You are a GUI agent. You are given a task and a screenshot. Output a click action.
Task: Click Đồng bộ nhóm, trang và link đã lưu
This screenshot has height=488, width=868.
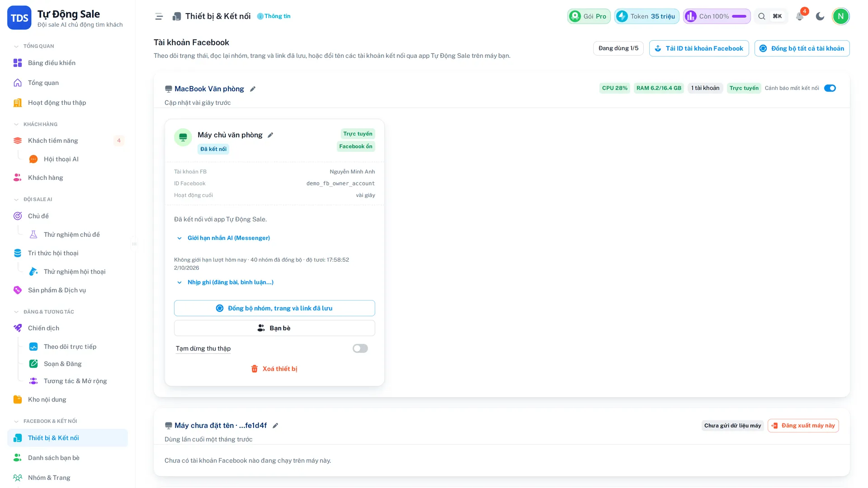pyautogui.click(x=274, y=308)
